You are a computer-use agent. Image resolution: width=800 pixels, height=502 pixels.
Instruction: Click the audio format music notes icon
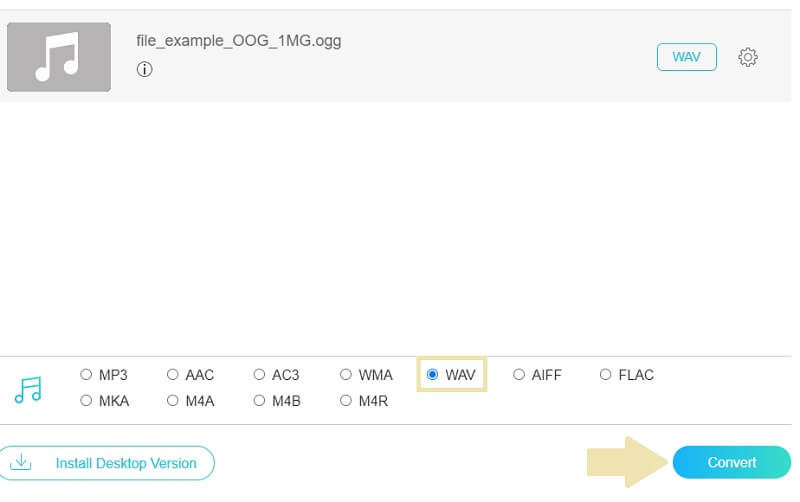click(x=28, y=389)
